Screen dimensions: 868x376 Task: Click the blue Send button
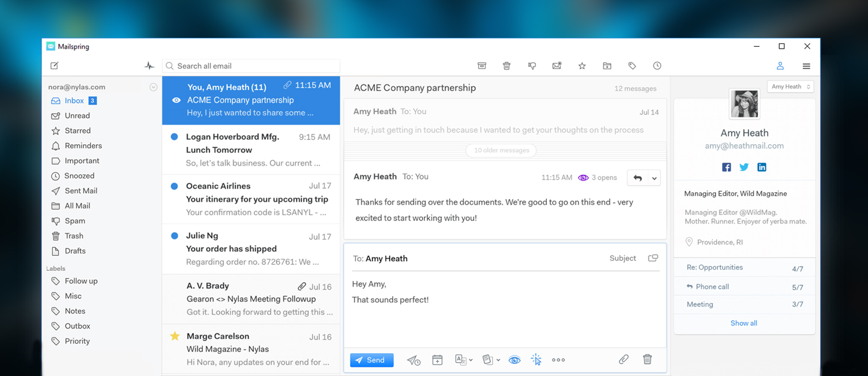point(372,360)
